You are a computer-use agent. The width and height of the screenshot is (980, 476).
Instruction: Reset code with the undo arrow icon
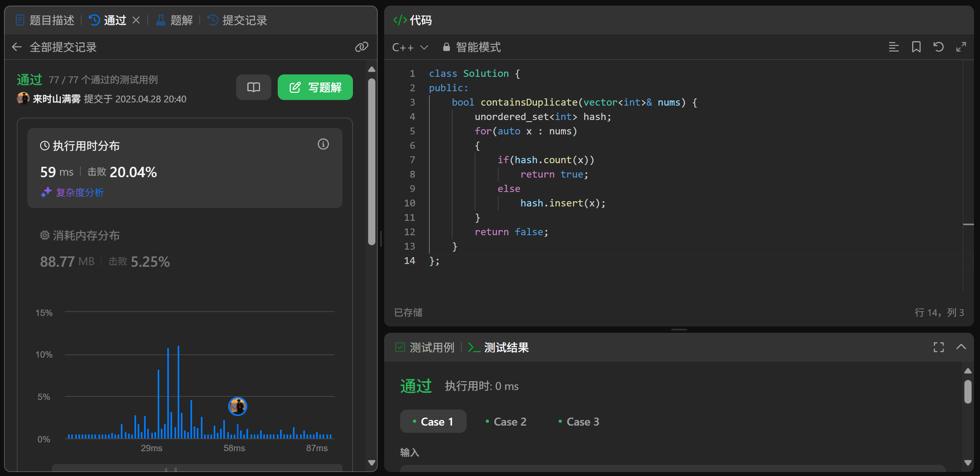coord(938,47)
